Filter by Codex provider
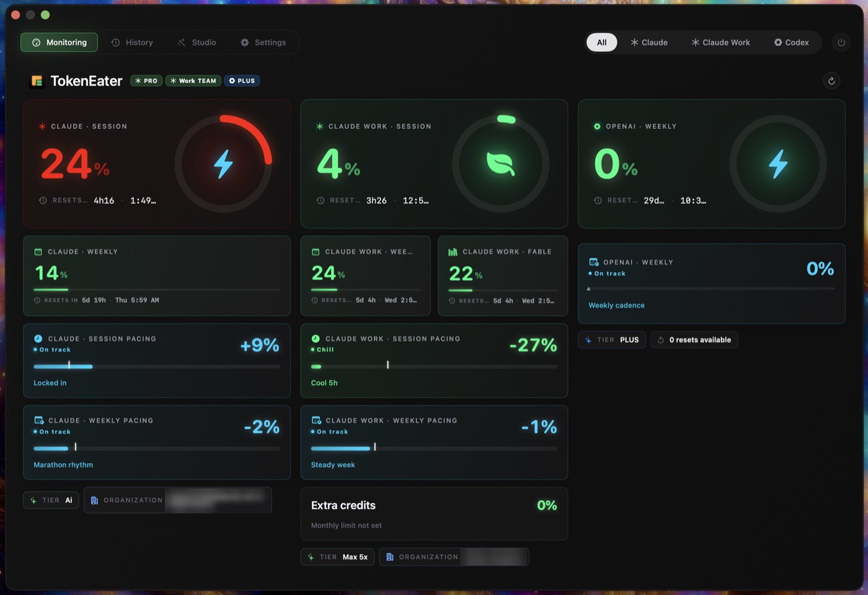 coord(791,42)
